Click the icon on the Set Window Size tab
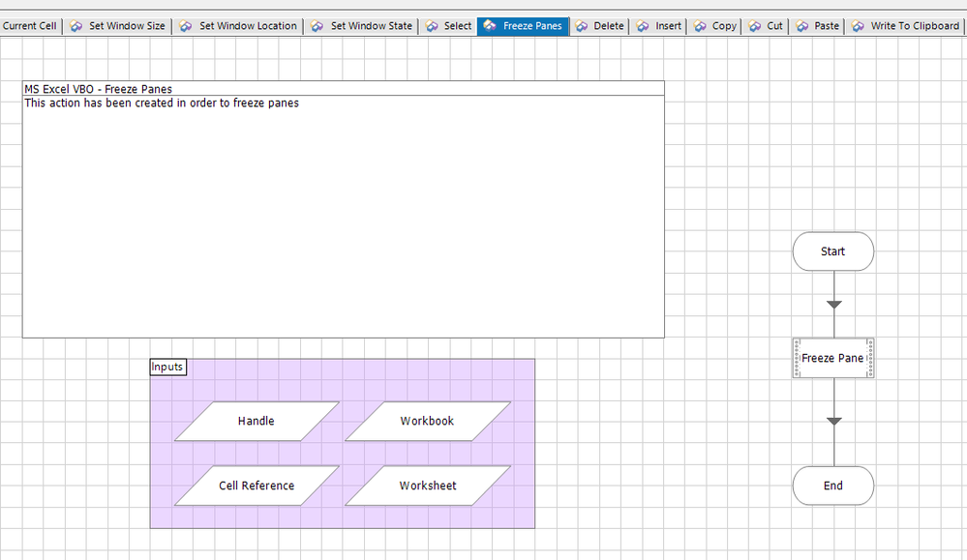The image size is (967, 560). point(76,26)
